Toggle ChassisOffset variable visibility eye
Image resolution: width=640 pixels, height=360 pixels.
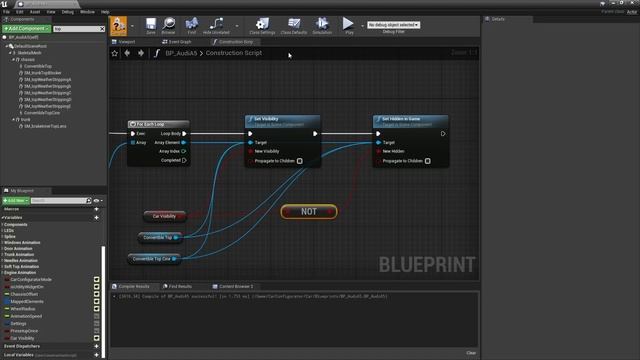tap(97, 294)
